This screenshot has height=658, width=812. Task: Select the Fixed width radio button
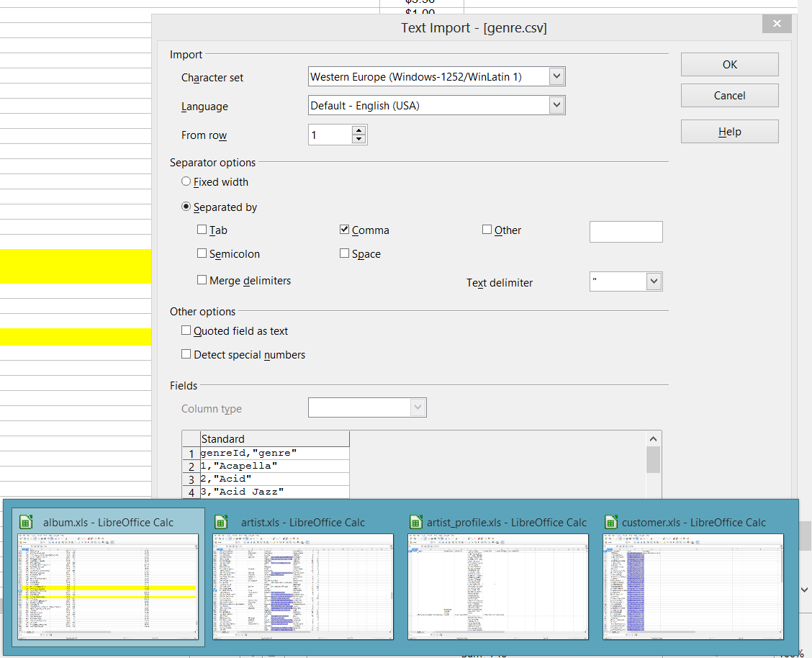pyautogui.click(x=186, y=182)
